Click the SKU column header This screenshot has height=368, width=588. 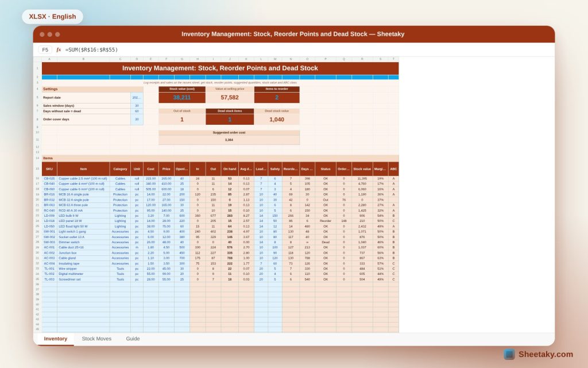[49, 169]
